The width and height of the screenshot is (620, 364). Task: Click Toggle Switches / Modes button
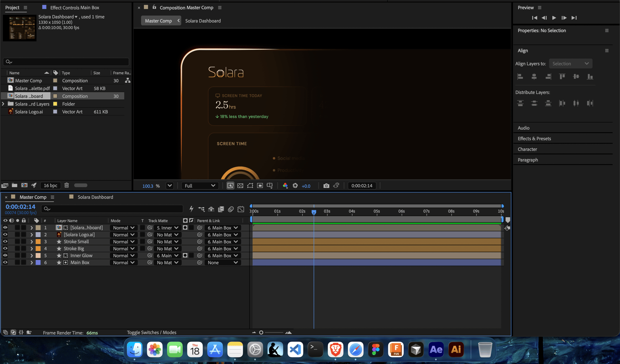point(151,333)
